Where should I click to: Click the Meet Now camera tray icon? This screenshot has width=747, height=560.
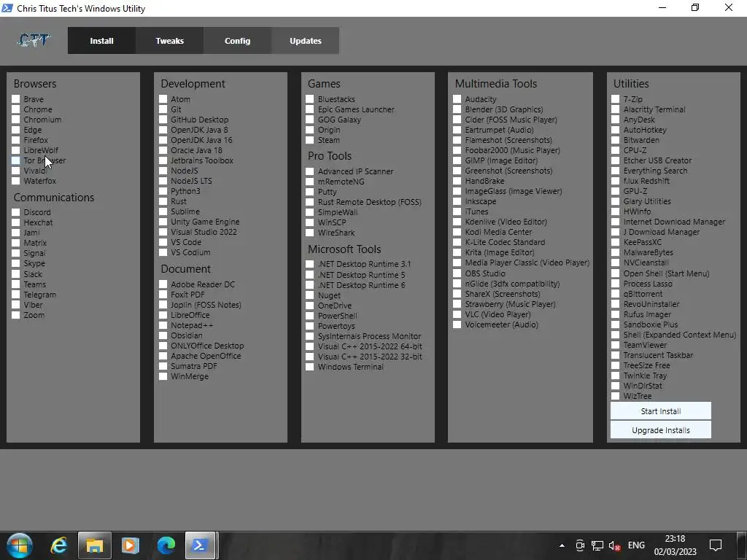pyautogui.click(x=580, y=545)
